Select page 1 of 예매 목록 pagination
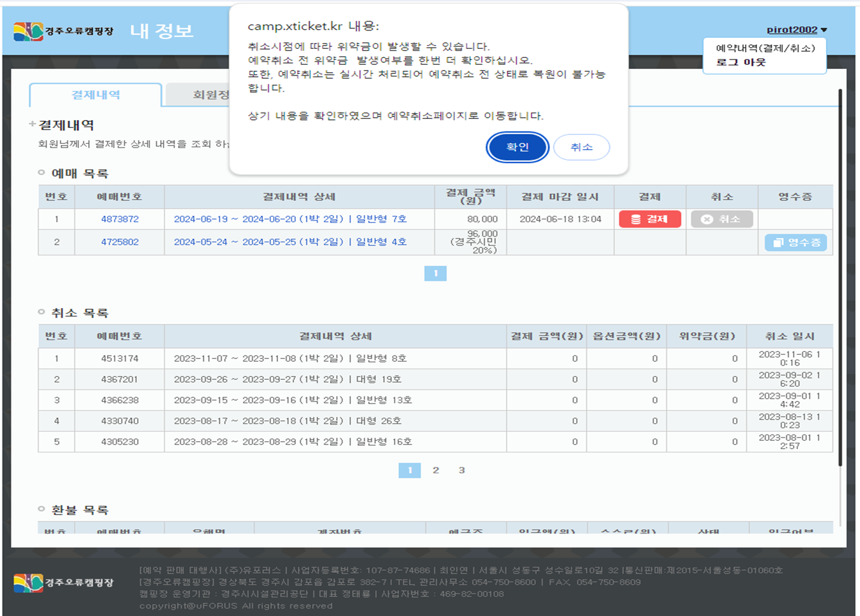This screenshot has width=860, height=616. coord(435,274)
